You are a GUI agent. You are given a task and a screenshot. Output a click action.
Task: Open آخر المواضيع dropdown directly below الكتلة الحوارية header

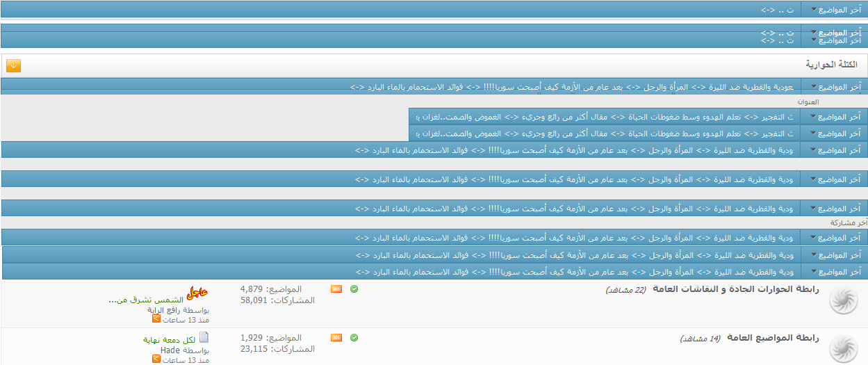[x=835, y=87]
